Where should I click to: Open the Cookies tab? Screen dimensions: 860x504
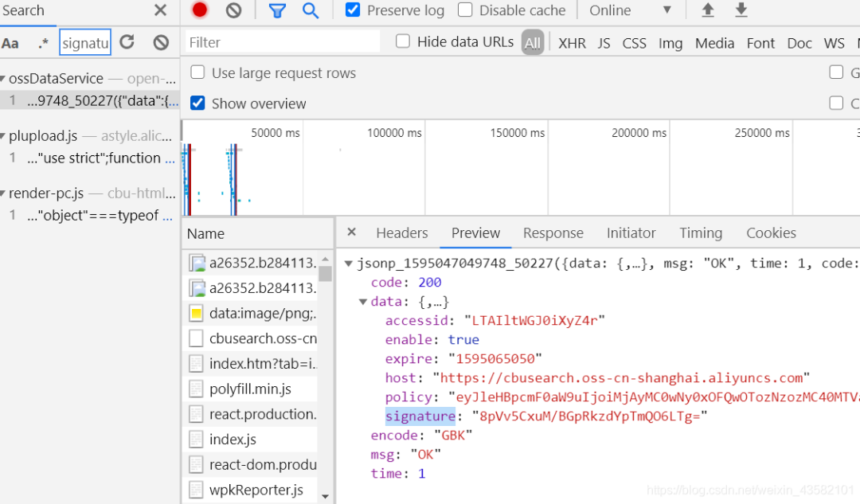click(x=771, y=233)
